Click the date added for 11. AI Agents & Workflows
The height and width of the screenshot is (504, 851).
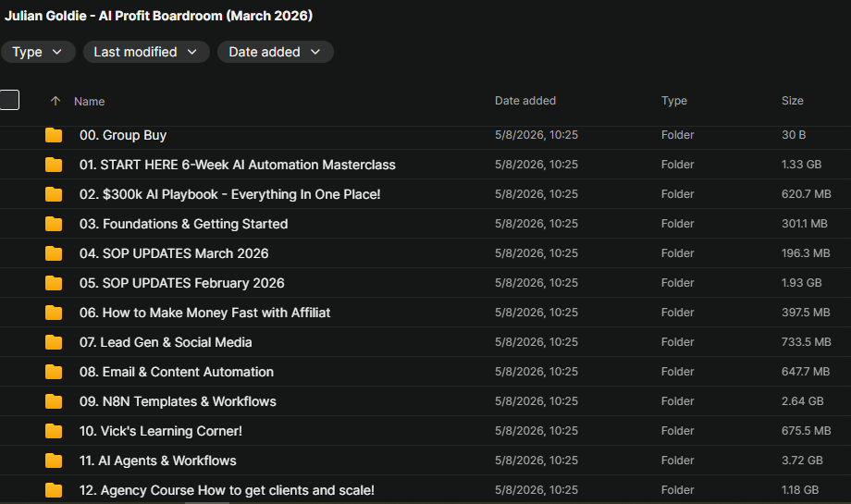point(536,460)
